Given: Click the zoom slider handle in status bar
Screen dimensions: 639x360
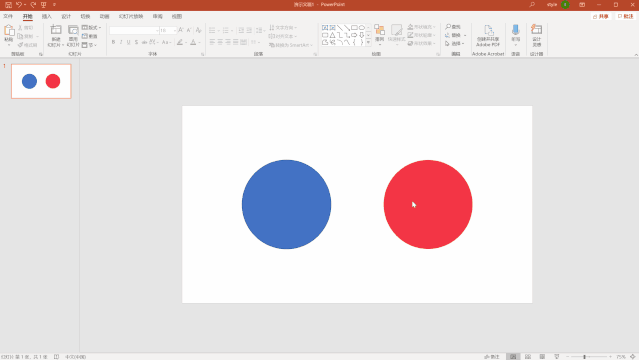Looking at the screenshot, I should (x=584, y=357).
